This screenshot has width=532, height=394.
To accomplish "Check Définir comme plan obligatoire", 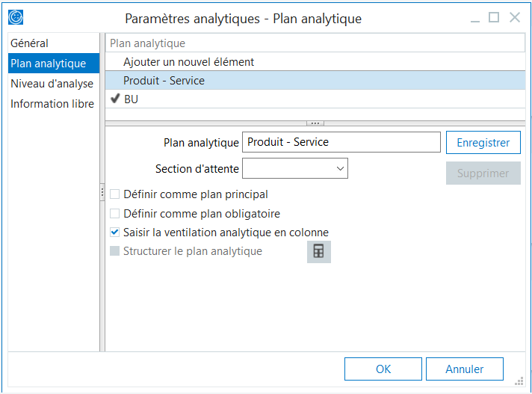I will (x=115, y=214).
